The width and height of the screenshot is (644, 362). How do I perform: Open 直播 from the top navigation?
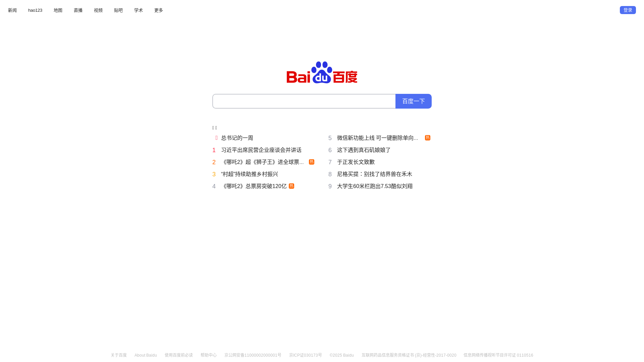tap(78, 10)
